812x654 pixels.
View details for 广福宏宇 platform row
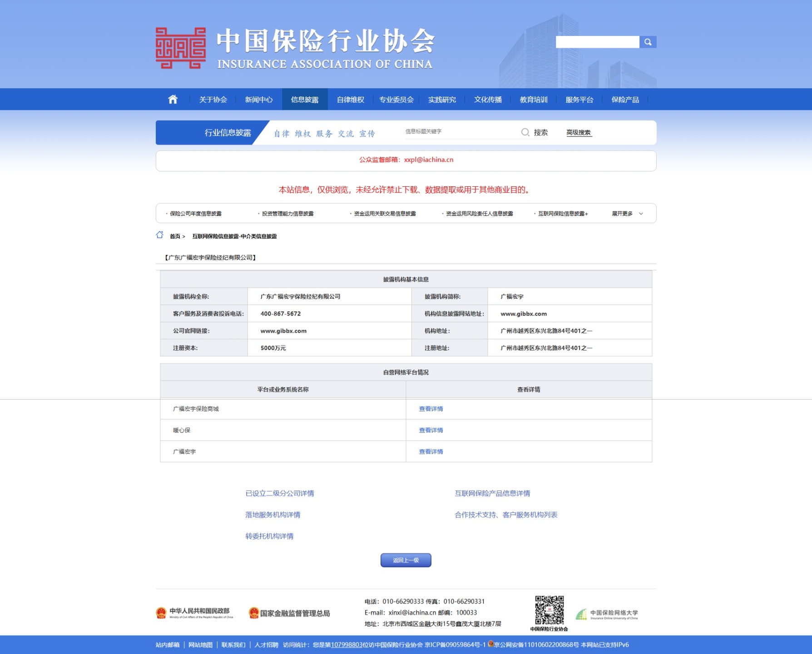coord(431,451)
